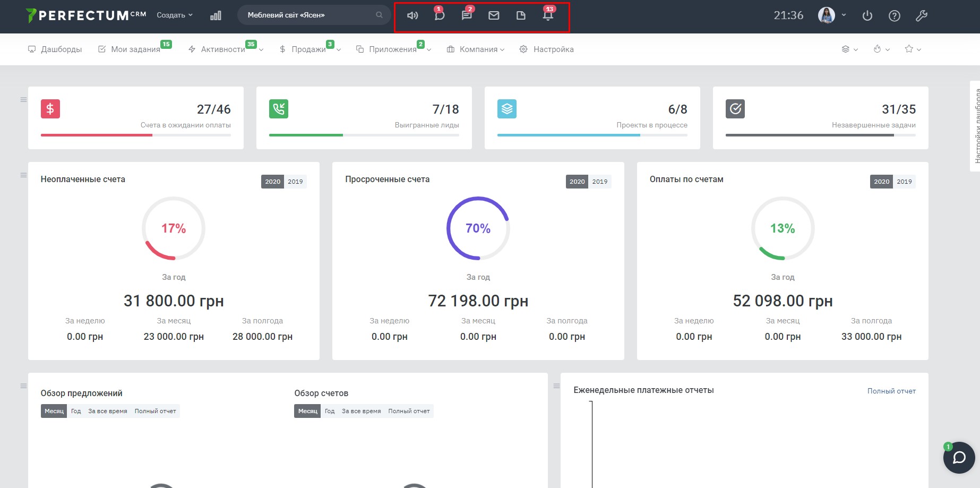Open Полный отчет link for weekly payments
Viewport: 980px width, 488px height.
[891, 391]
